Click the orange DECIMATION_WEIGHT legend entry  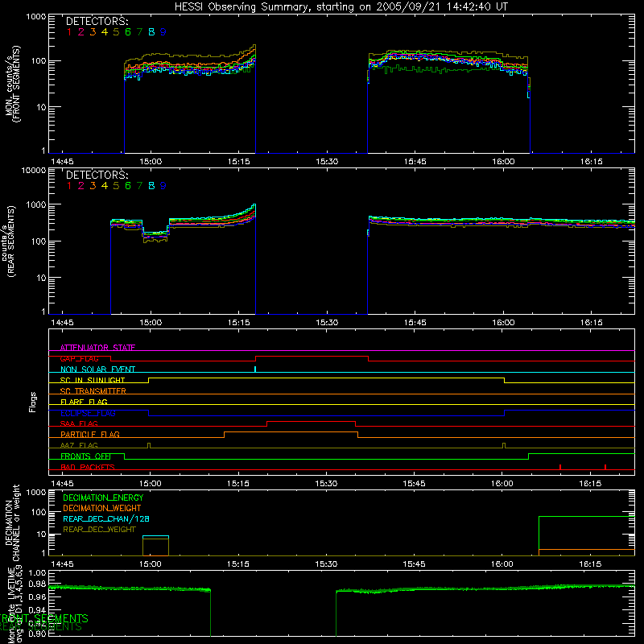(x=102, y=508)
